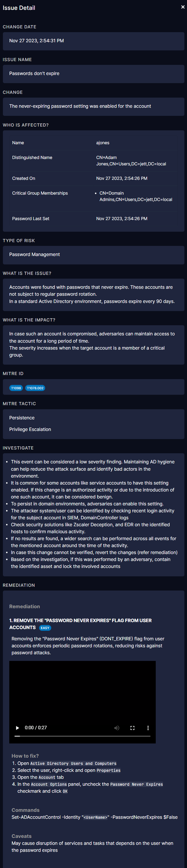Mute the remediation video audio
Viewport: 187px width, 868px height.
click(117, 728)
